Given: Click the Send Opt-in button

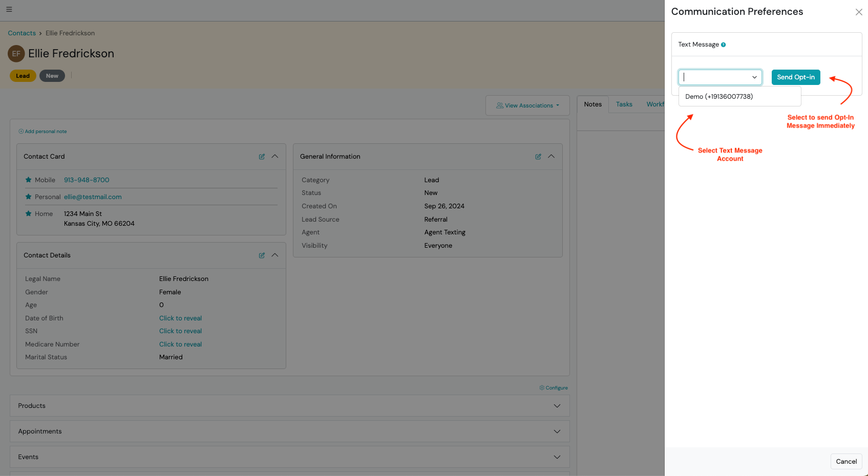Looking at the screenshot, I should point(796,77).
